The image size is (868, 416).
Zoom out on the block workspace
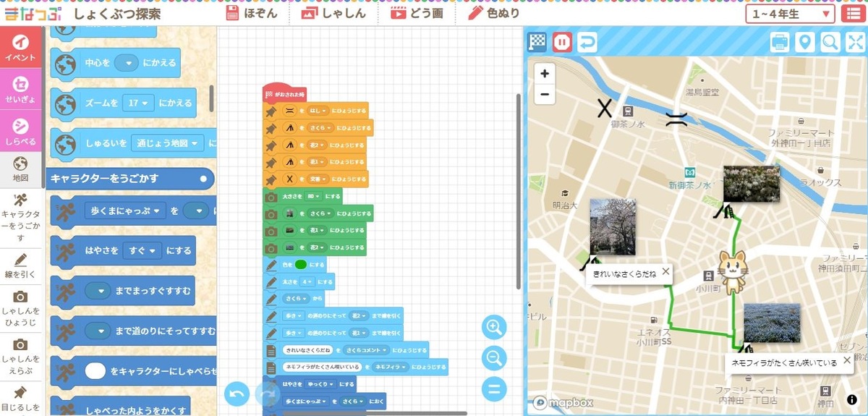(494, 357)
